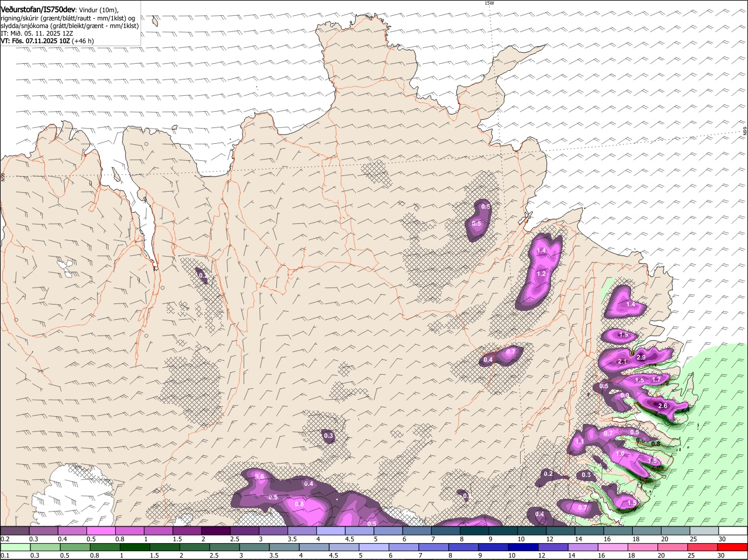Viewport: 748px width, 560px height.
Task: Click the valid time line 'VT: Fös. 07.11.2025 10Z'
Action: [36, 41]
